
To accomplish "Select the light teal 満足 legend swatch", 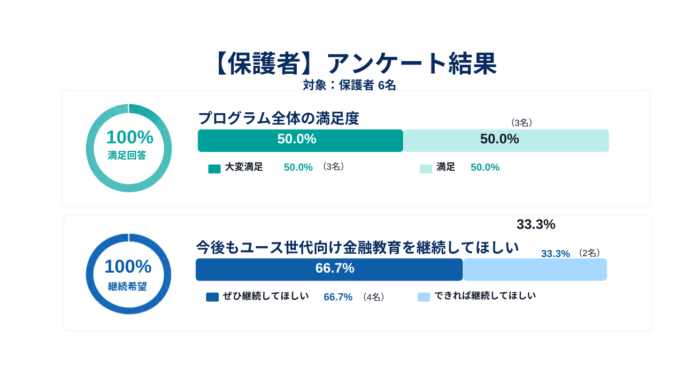I will pyautogui.click(x=426, y=169).
